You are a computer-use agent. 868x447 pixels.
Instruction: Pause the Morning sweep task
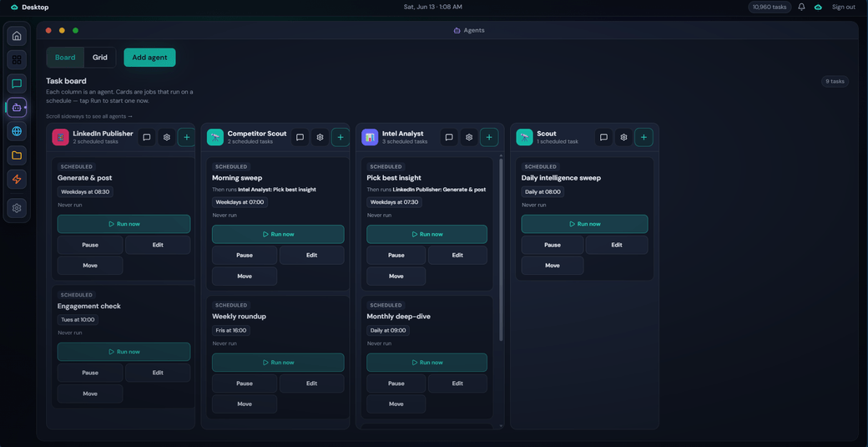tap(245, 256)
